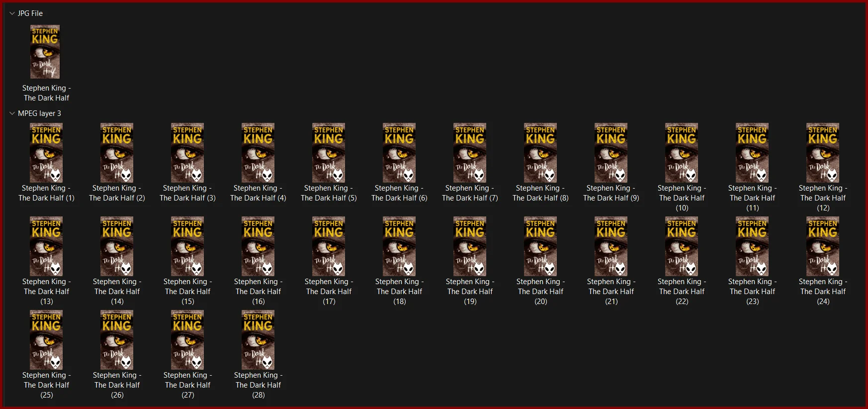The height and width of the screenshot is (409, 868).
Task: Click the file name ending in (27)
Action: 188,385
